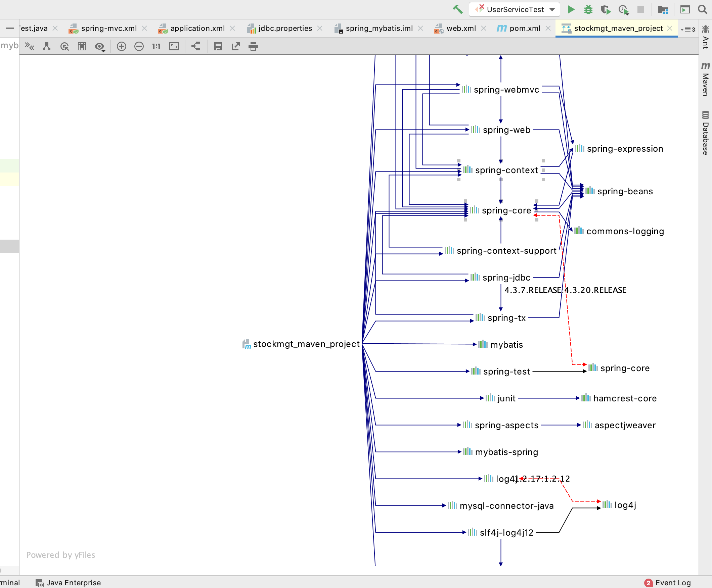Screen dimensions: 712x588
Task: Fit diagram content to window
Action: point(174,46)
